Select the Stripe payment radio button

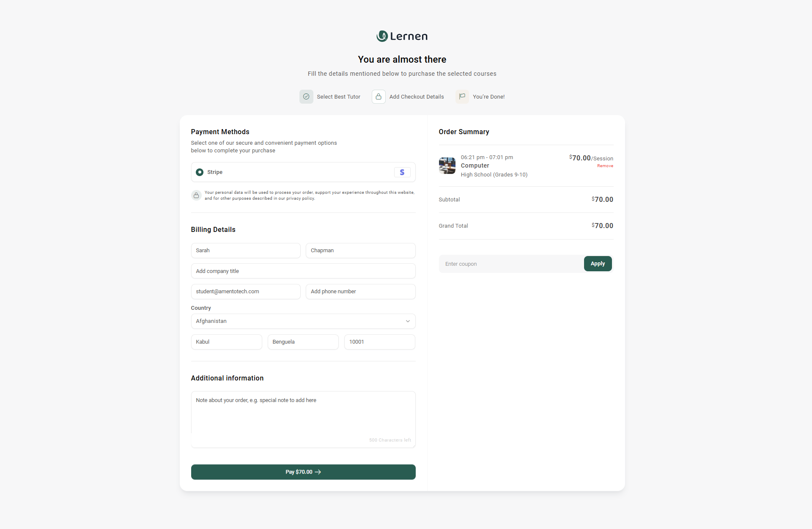click(199, 172)
